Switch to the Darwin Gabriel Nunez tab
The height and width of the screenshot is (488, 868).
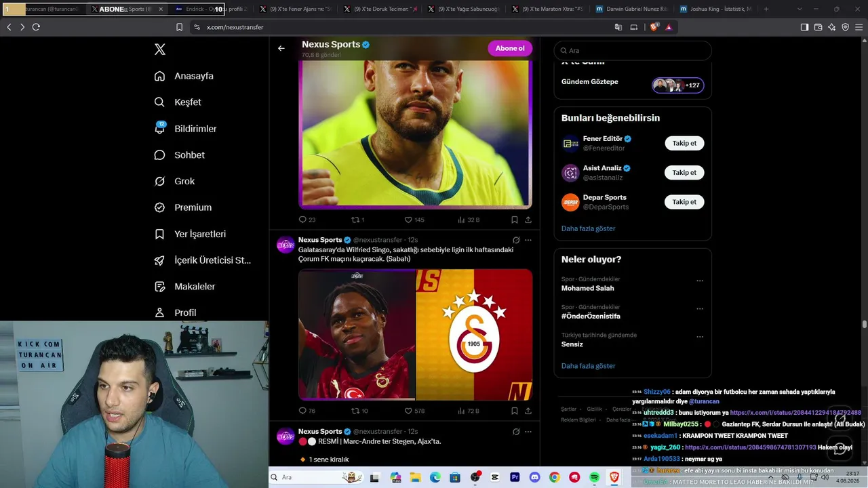point(632,9)
